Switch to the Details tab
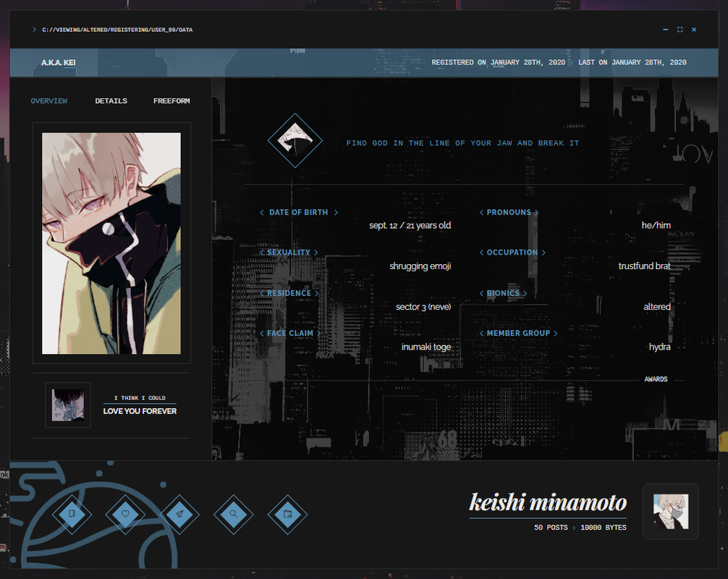The height and width of the screenshot is (579, 728). click(x=111, y=101)
